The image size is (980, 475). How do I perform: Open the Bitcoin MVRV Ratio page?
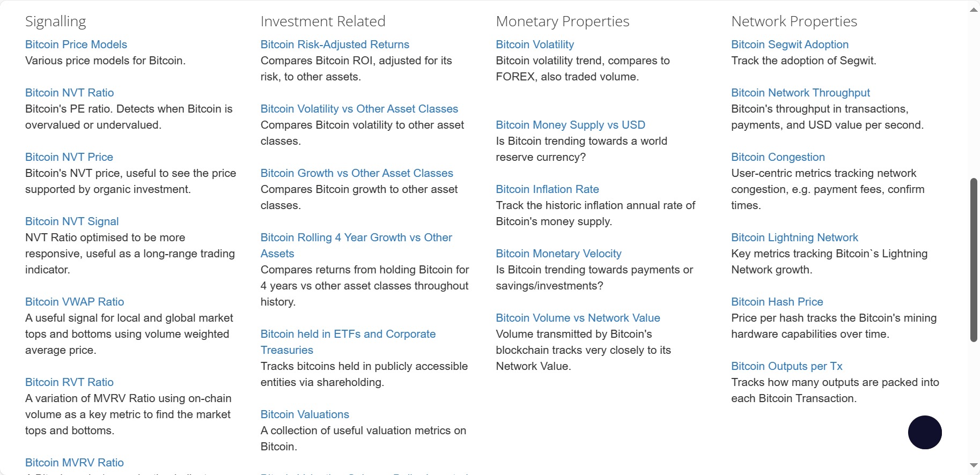click(x=74, y=462)
